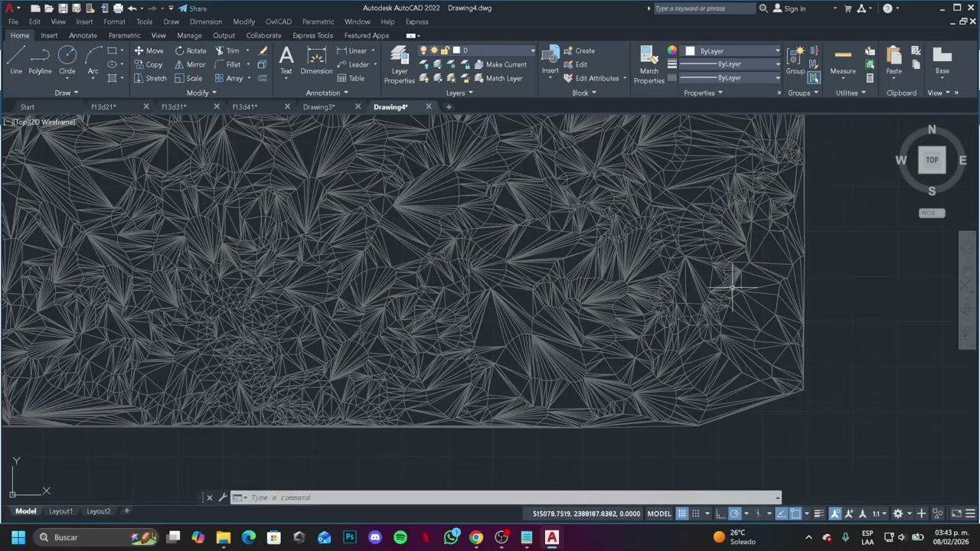
Task: Expand the Layers panel
Action: [459, 93]
